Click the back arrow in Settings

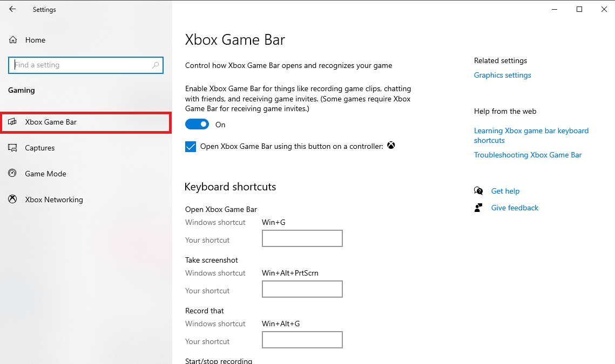12,9
